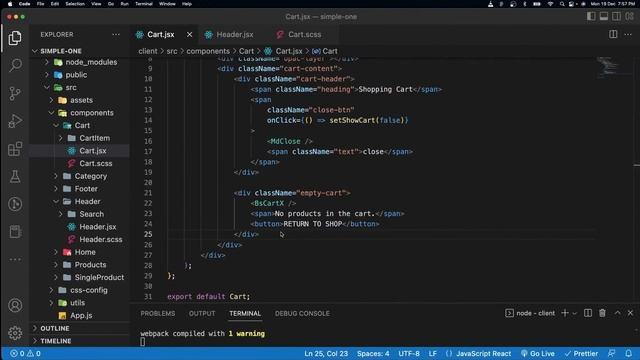Open the Terminal menu in menu bar
Screen dimensions: 640x360
[144, 4]
